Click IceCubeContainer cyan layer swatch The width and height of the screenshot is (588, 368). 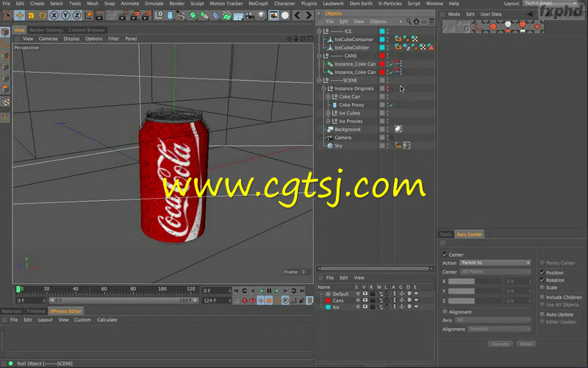point(382,40)
